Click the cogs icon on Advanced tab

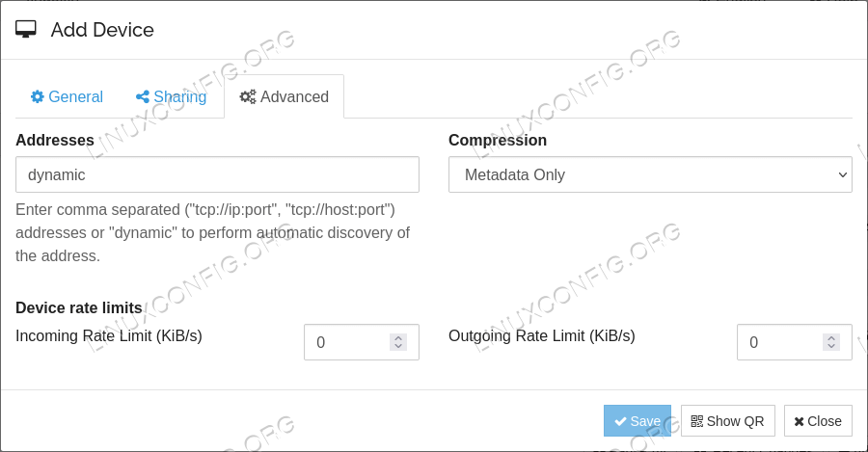coord(248,96)
